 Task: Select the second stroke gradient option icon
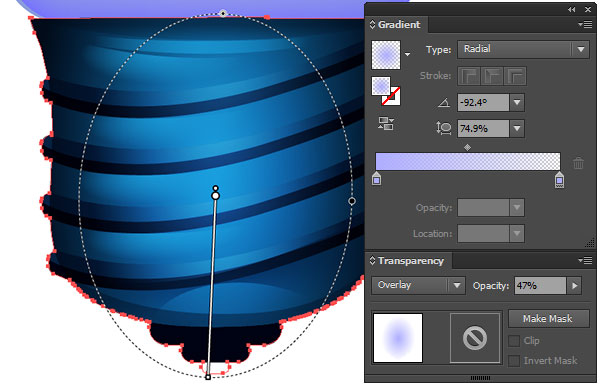[492, 76]
